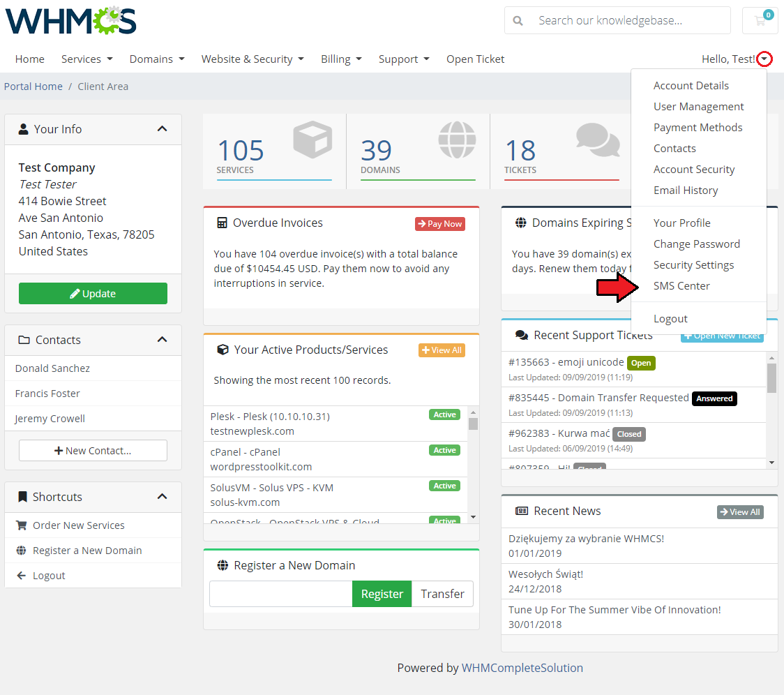Click the Recent News newspaper icon
784x695 pixels.
coord(522,511)
